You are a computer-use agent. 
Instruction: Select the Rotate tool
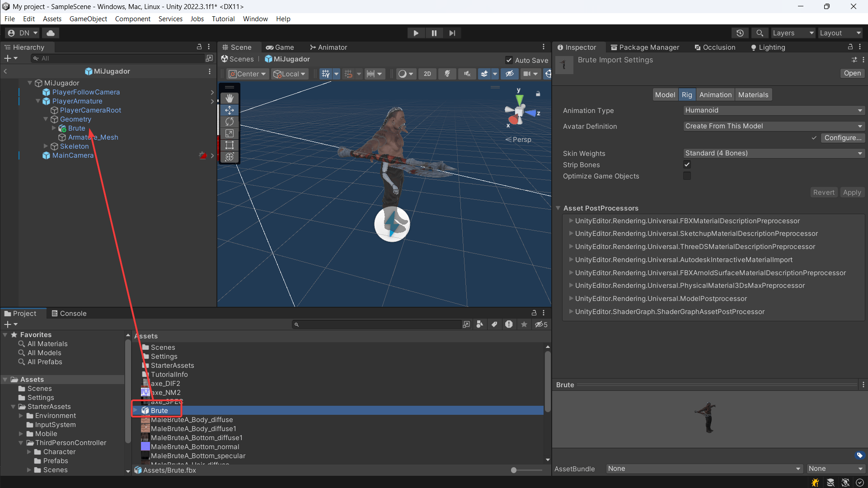click(x=230, y=122)
